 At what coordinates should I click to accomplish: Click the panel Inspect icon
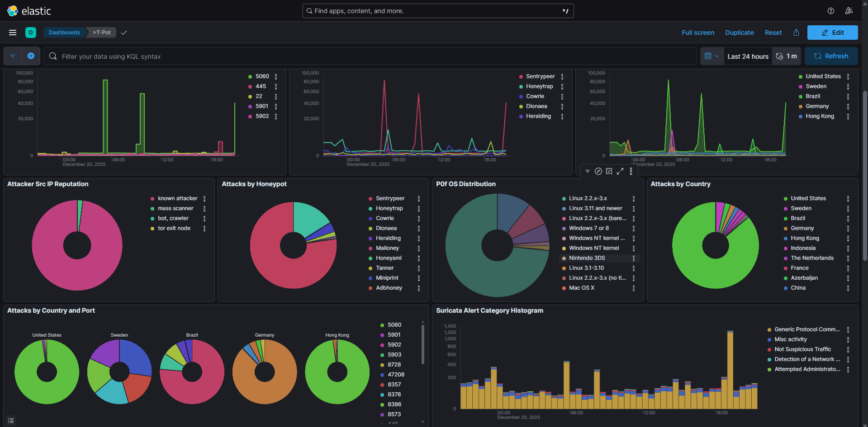[609, 171]
